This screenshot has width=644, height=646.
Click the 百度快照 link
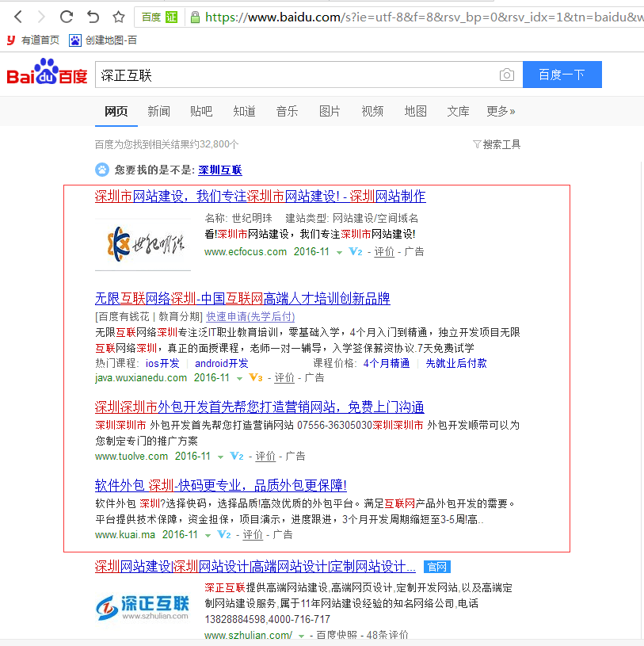click(x=337, y=635)
